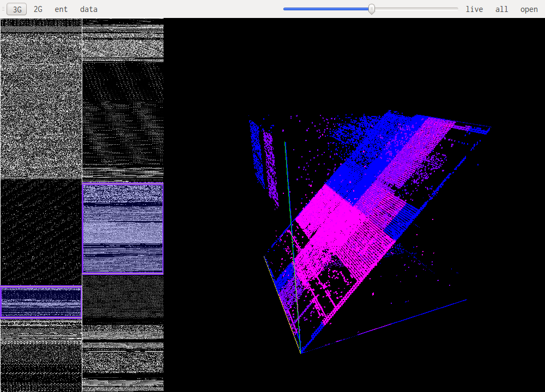Click dark region below the purple block in the right column

tap(123, 297)
